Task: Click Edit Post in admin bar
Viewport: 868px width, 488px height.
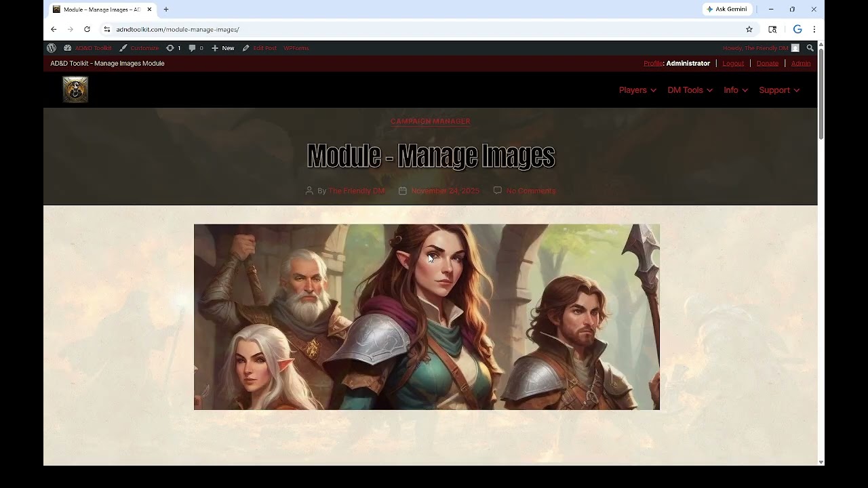Action: pyautogui.click(x=260, y=48)
